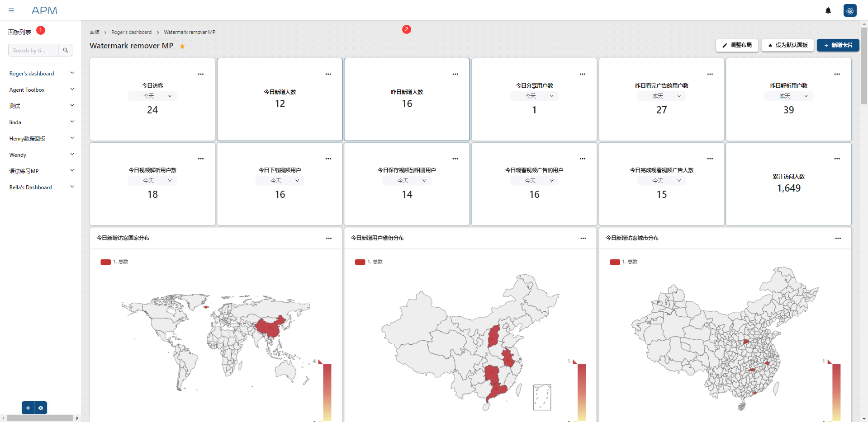Screen dimensions: 868x422
Task: Open more options on 今日新增访客国家分布 chart
Action: [329, 238]
